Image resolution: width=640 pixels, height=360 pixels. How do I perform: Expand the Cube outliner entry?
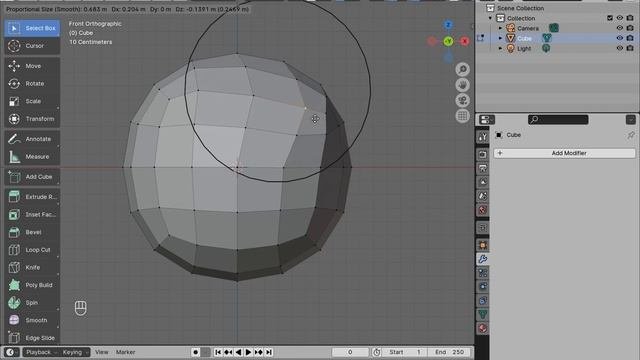500,38
